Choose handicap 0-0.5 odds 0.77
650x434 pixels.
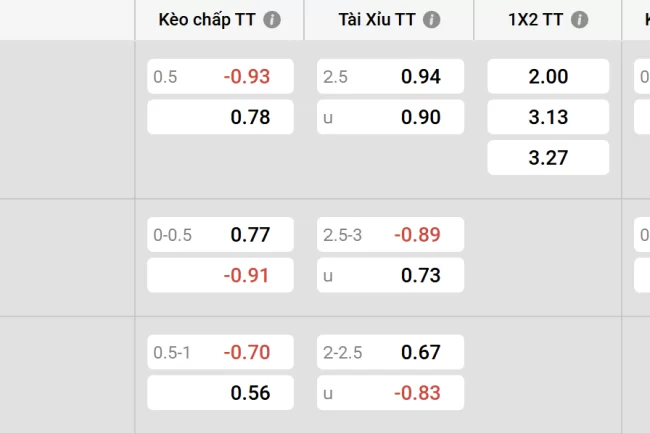coord(221,235)
